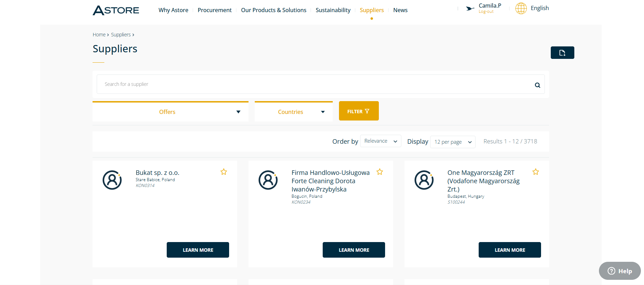
Task: Open the 12 per page dropdown
Action: tap(453, 142)
